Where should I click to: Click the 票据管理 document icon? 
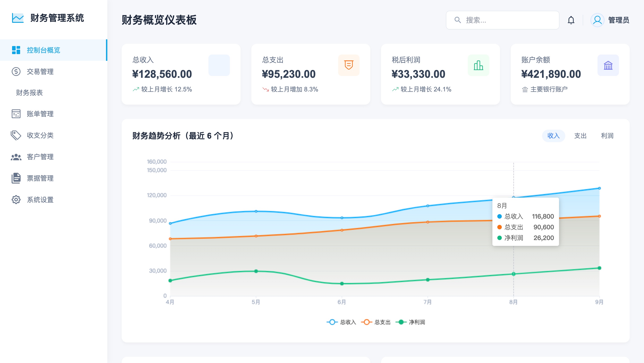click(x=16, y=178)
